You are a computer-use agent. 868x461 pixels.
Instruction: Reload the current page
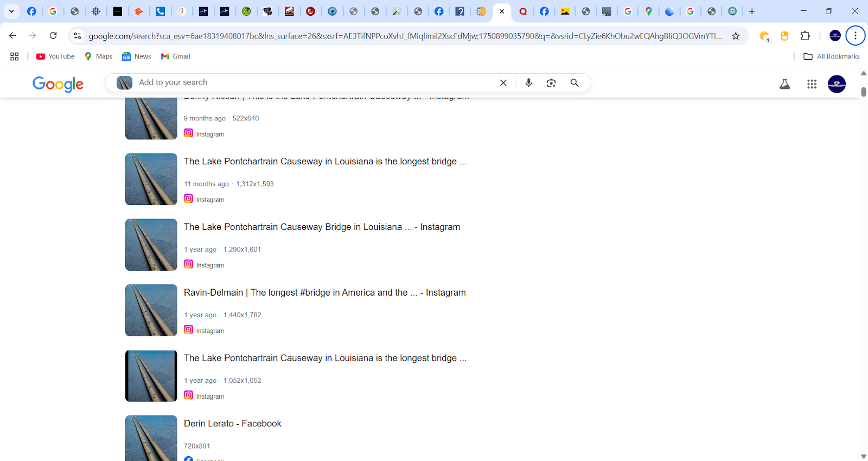(53, 36)
